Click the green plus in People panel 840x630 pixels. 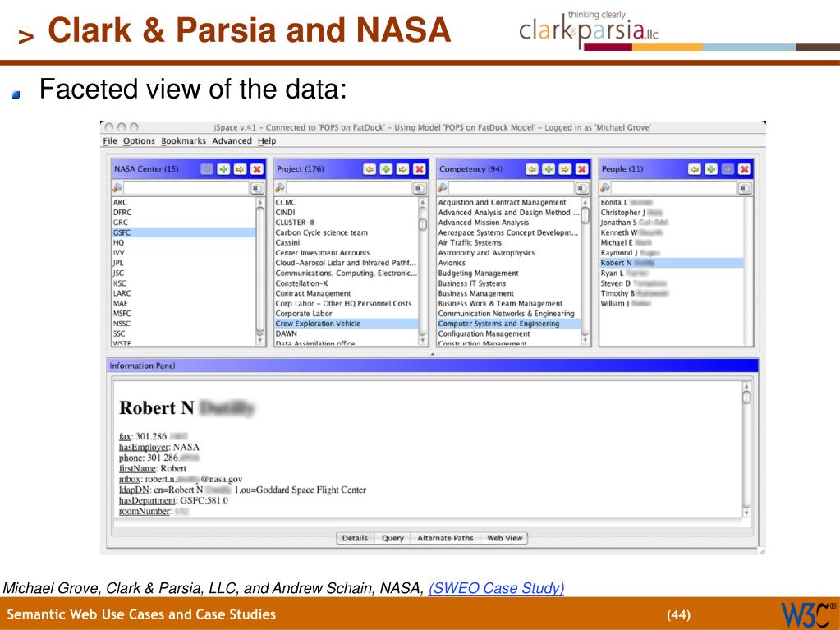click(711, 169)
